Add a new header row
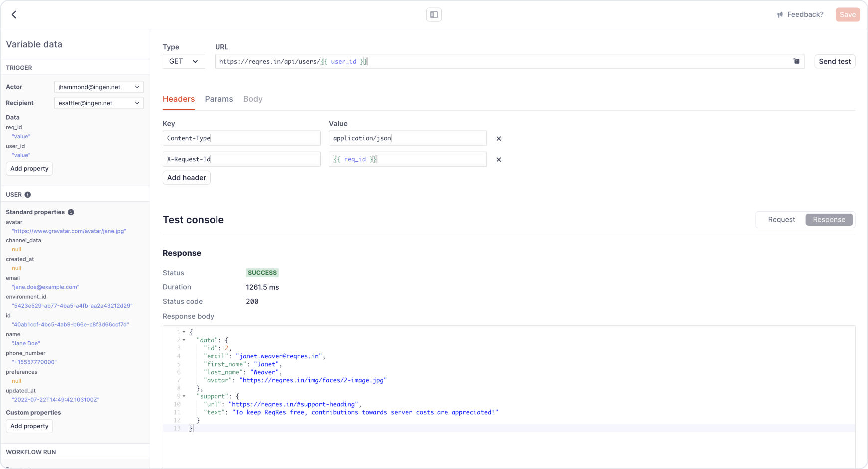The height and width of the screenshot is (469, 868). tap(186, 177)
